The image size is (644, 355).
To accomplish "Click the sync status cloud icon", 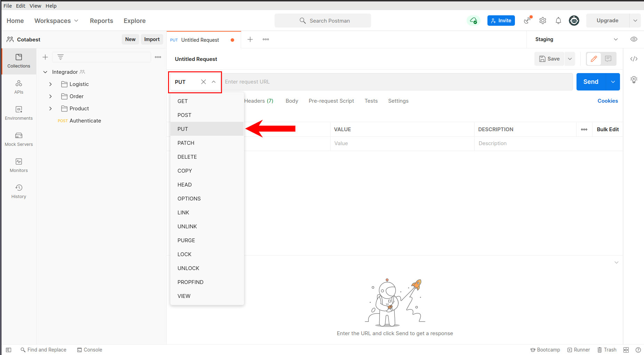I will click(x=473, y=21).
